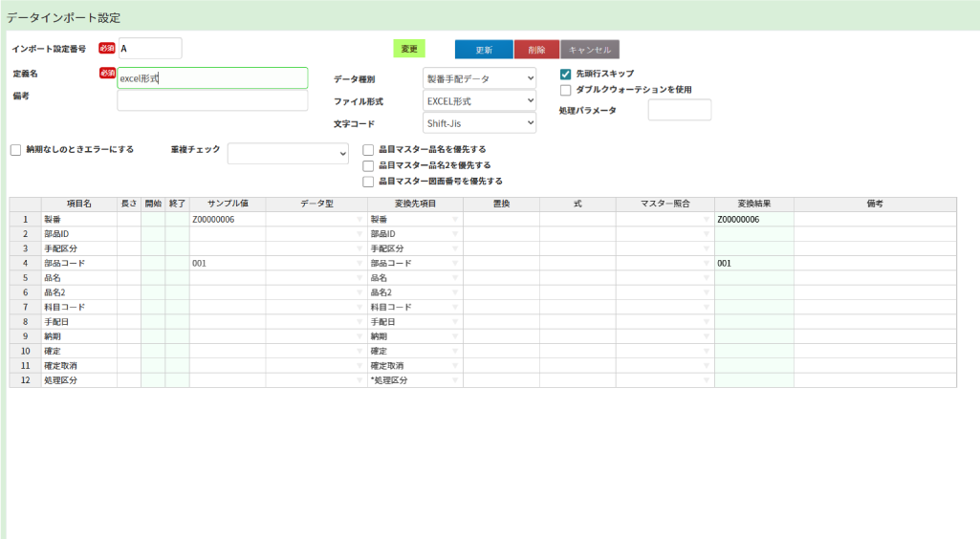Screen dimensions: 980x539
Task: Click the 更新 button
Action: (484, 50)
